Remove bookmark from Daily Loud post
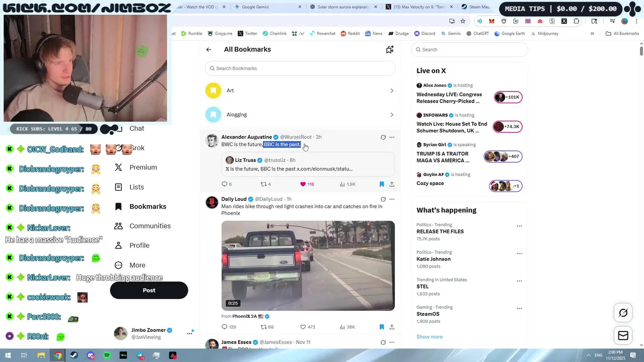The width and height of the screenshot is (644, 362). (381, 327)
